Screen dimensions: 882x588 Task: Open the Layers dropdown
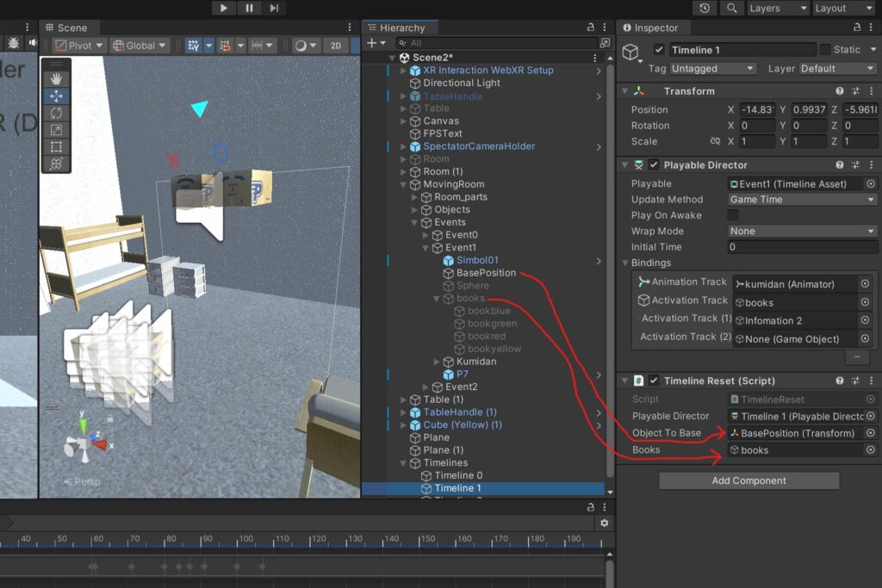click(778, 8)
